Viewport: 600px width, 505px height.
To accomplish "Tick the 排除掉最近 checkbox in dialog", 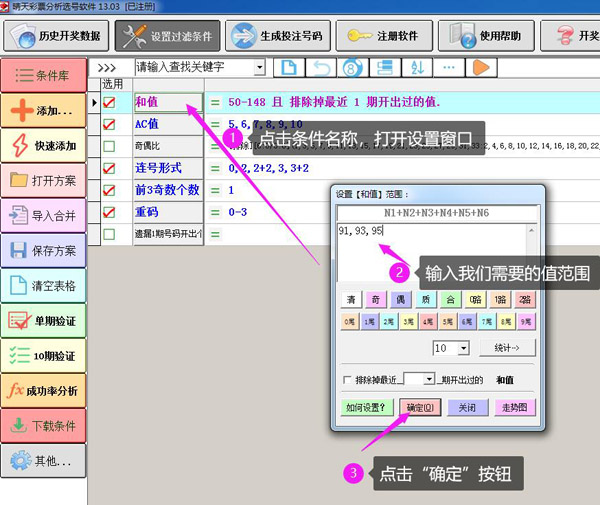I will [346, 380].
